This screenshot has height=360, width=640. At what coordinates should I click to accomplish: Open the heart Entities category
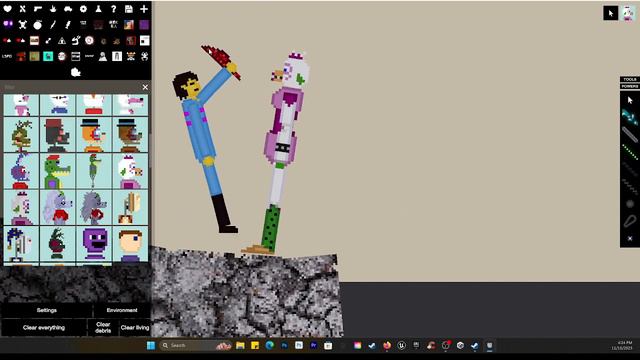click(x=7, y=9)
